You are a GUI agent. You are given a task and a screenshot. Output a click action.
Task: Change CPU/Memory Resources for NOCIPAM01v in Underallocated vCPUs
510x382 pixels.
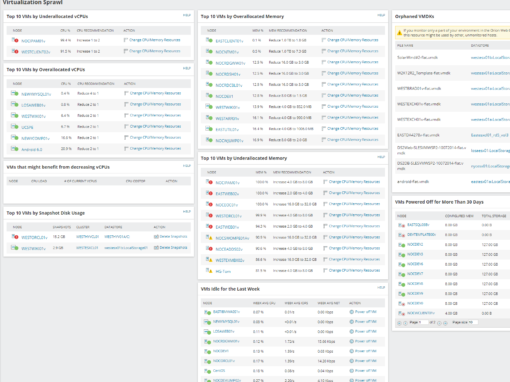pos(155,40)
